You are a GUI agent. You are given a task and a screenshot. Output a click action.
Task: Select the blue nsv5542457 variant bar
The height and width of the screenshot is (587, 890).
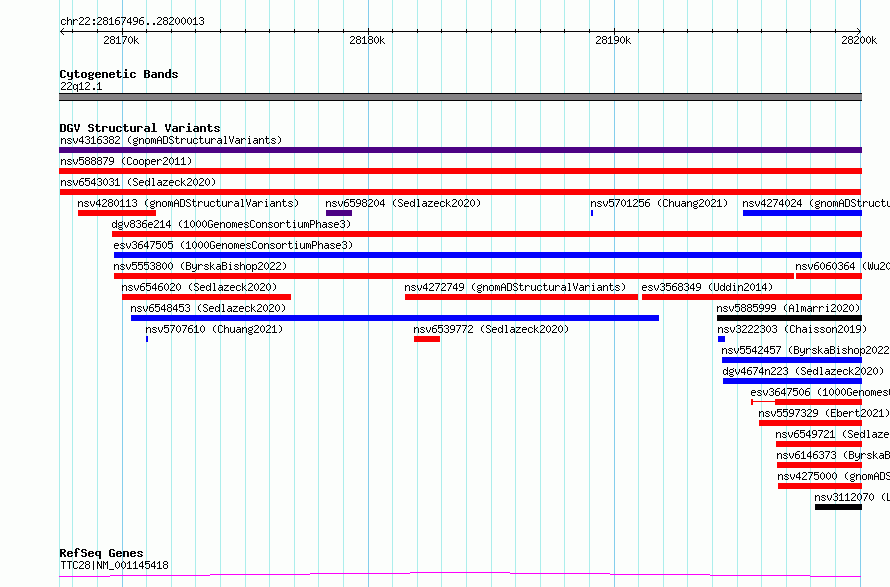[x=792, y=360]
